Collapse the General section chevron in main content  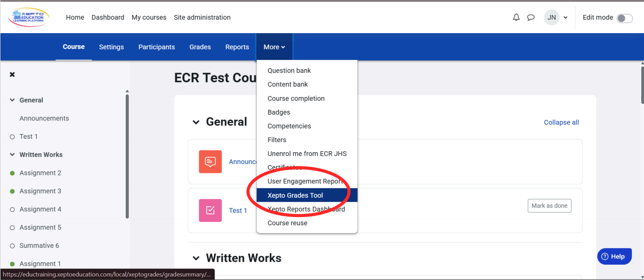(196, 122)
